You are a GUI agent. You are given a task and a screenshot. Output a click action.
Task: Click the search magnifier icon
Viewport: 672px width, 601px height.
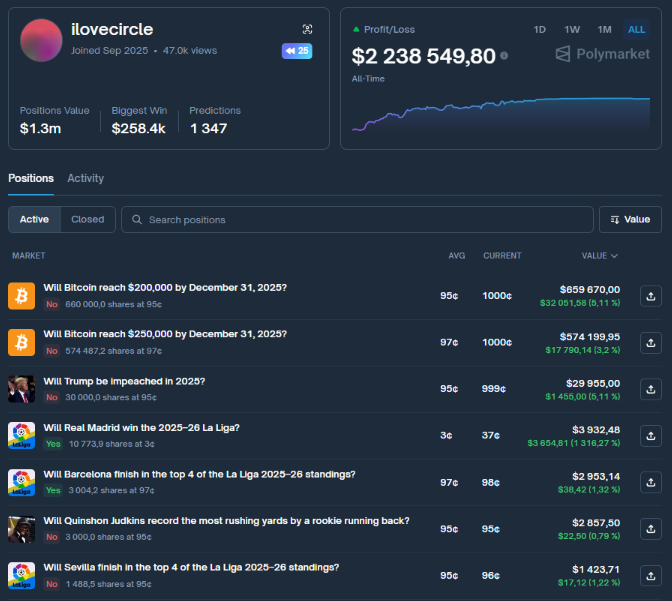point(137,219)
